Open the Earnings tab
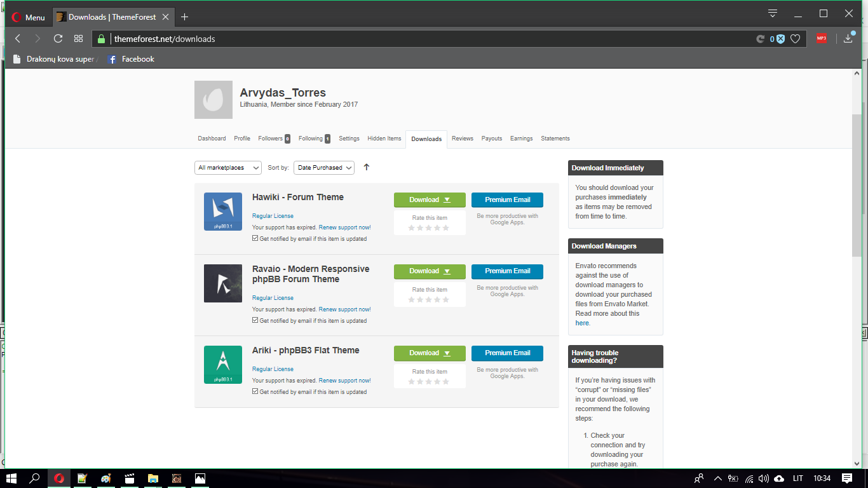The height and width of the screenshot is (488, 868). click(x=521, y=139)
